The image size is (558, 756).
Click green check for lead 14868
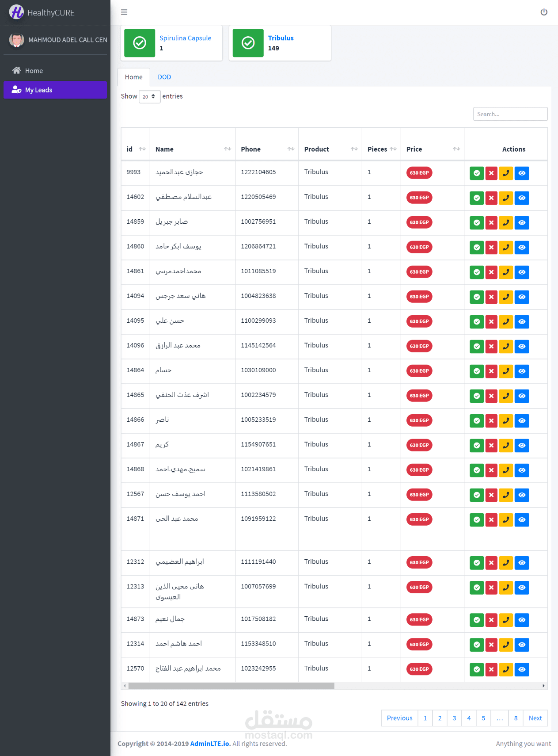tap(477, 470)
